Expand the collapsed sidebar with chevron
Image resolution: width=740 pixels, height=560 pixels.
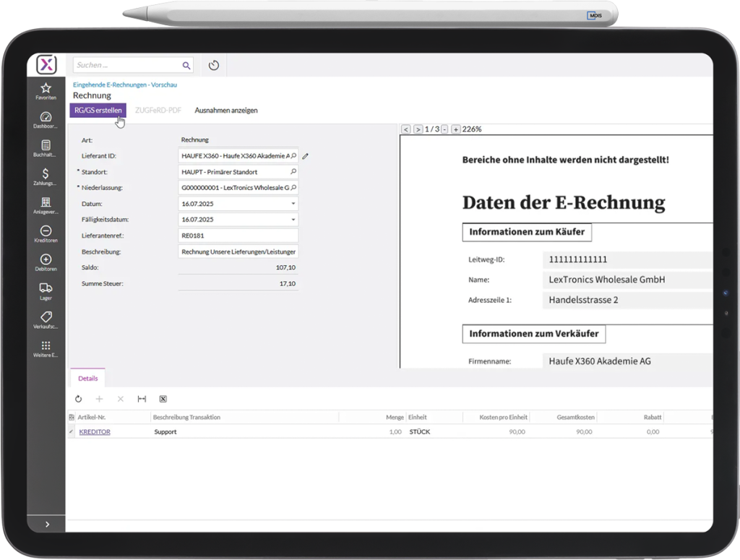pos(47,524)
